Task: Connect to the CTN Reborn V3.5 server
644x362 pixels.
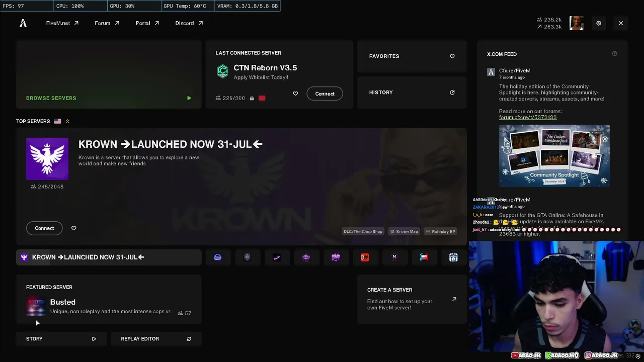Action: pos(325,94)
